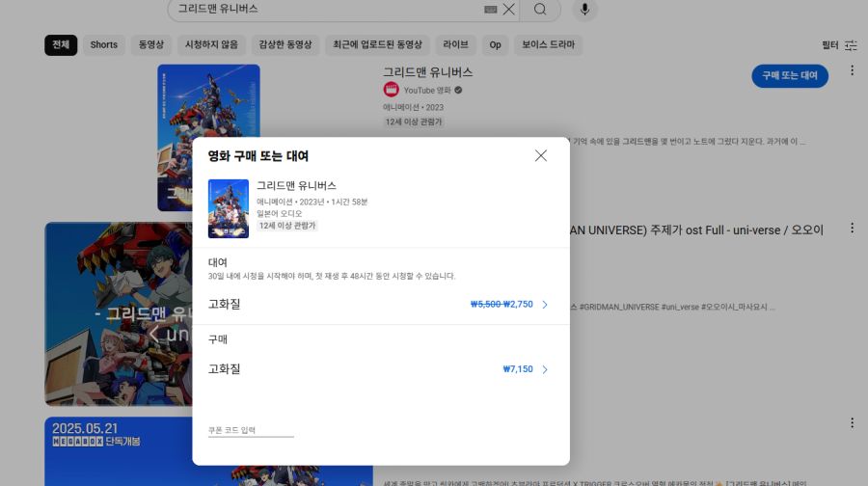The height and width of the screenshot is (486, 868).
Task: Select the 동영상 filter chip
Action: (151, 44)
